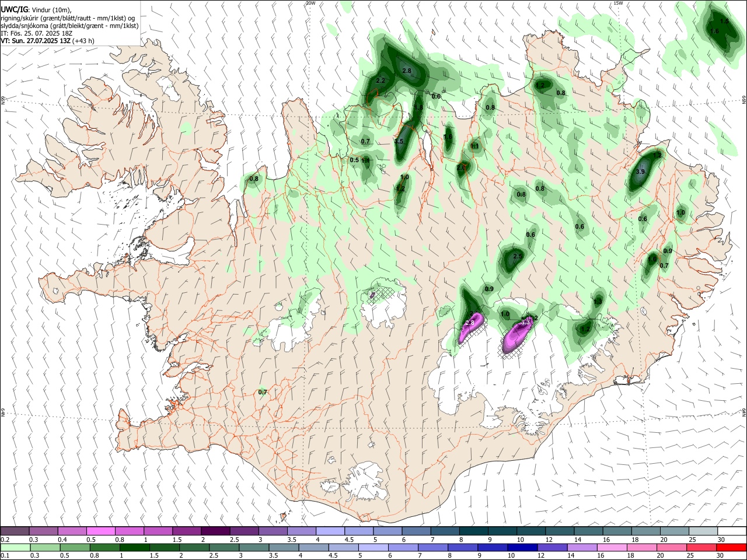
Task: Select the palest green first swatch in lower legend
Action: (x=15, y=548)
